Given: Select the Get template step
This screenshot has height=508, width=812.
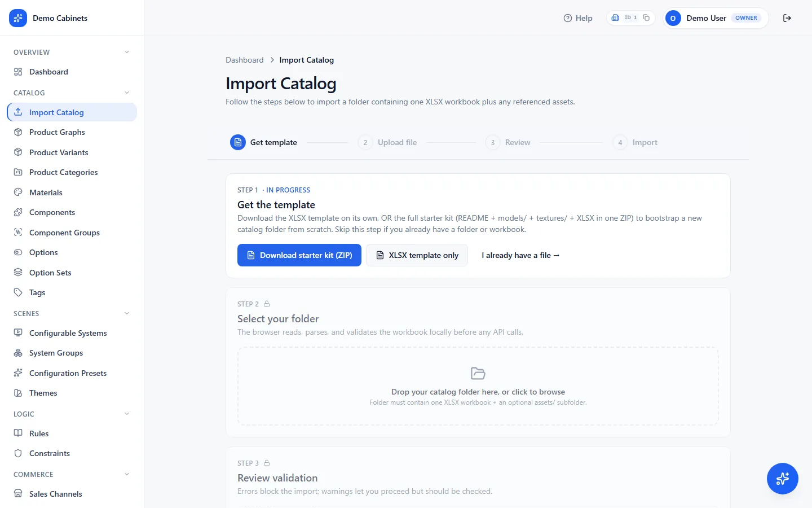Looking at the screenshot, I should (x=263, y=142).
